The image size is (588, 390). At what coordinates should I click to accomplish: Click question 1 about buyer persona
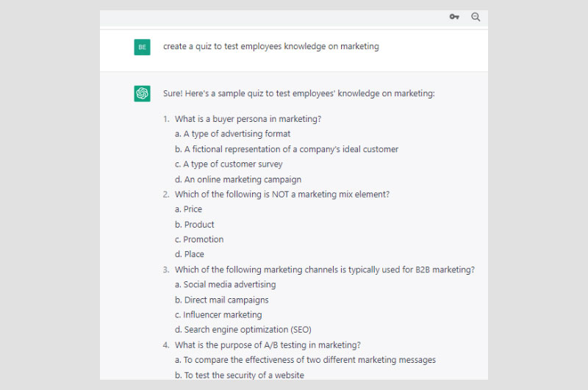248,119
